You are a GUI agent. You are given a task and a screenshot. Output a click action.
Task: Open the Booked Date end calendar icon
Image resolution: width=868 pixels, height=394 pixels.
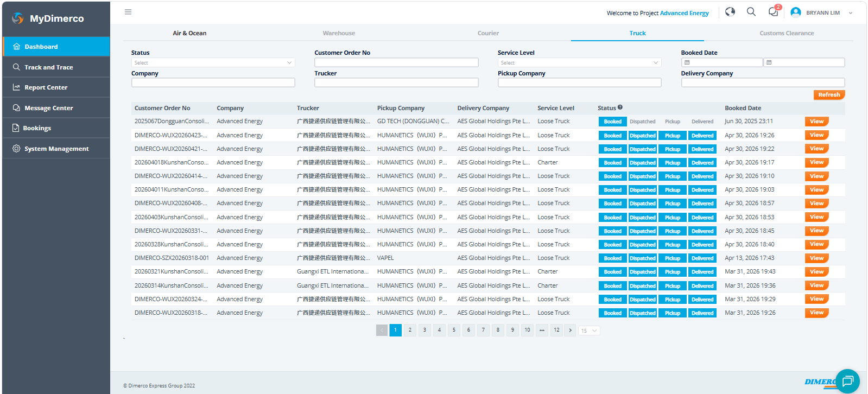coord(769,63)
